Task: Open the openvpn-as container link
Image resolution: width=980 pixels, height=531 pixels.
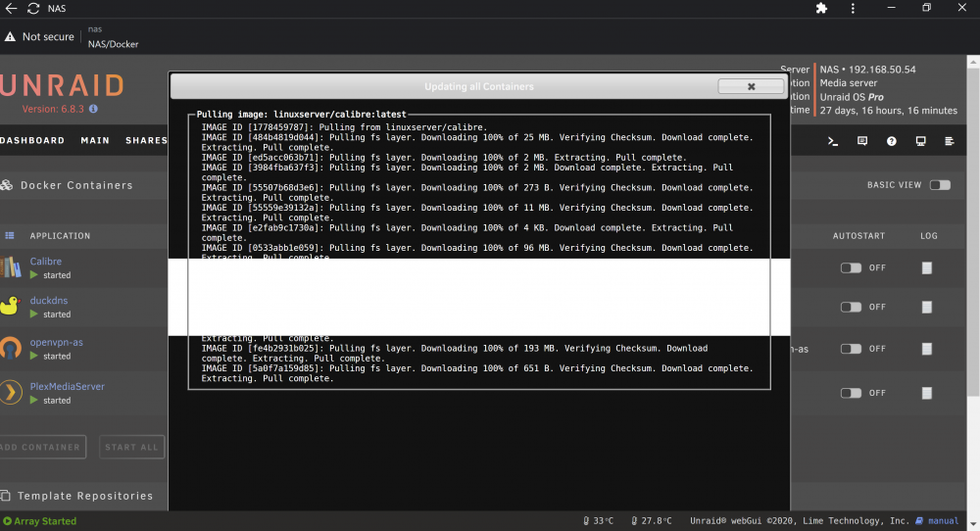Action: tap(56, 342)
